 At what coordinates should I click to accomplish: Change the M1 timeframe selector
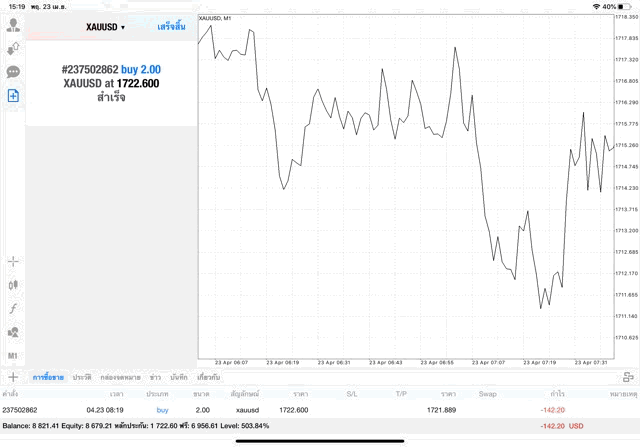pos(13,356)
